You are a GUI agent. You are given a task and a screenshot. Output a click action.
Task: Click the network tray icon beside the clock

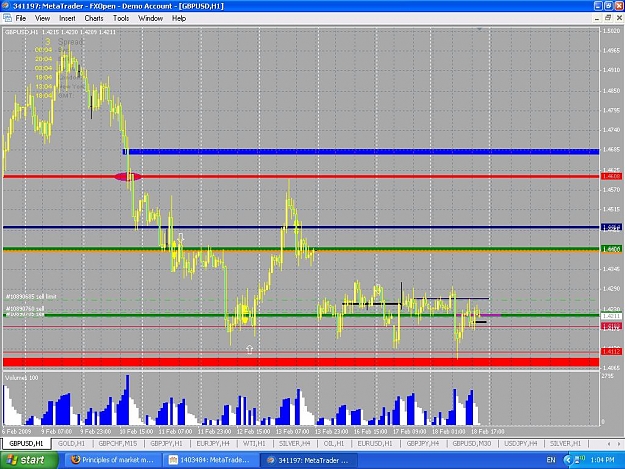(578, 460)
